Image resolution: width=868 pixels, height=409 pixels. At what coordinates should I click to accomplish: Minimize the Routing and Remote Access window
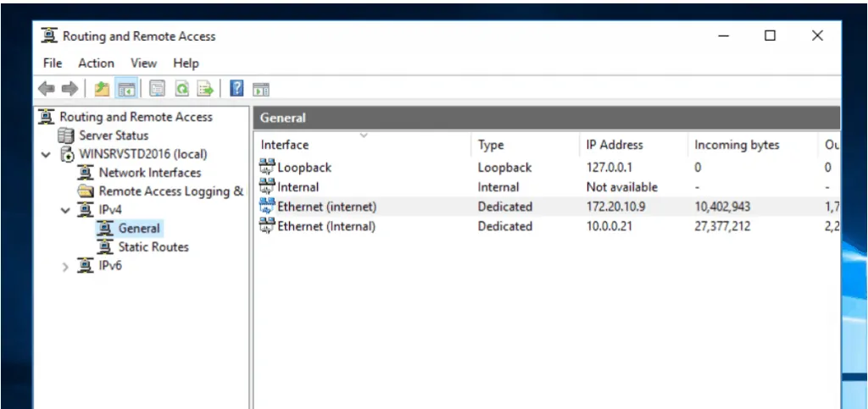tap(724, 36)
